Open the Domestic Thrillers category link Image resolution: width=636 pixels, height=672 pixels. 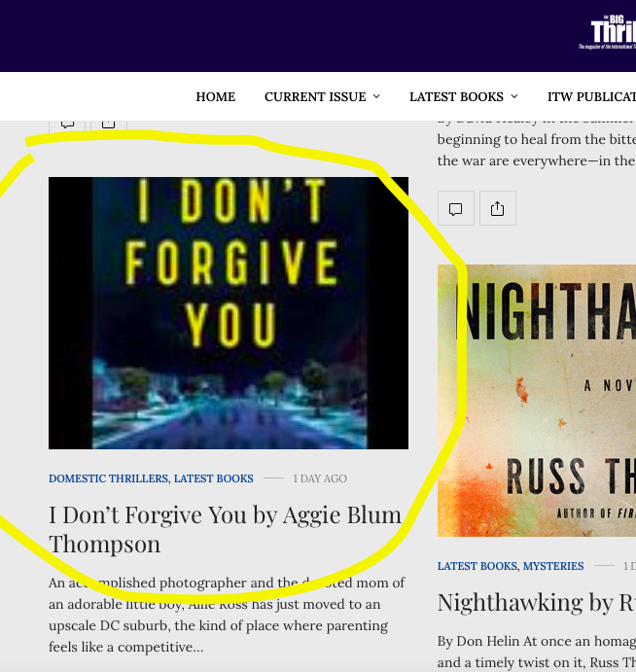tap(108, 478)
